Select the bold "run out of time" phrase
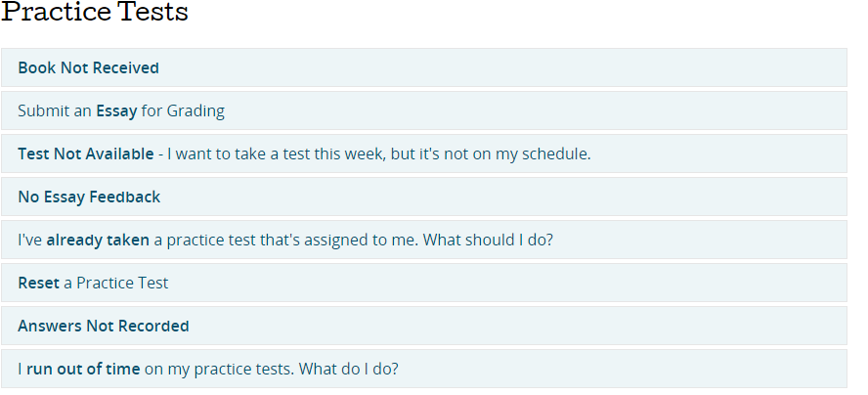Image resolution: width=868 pixels, height=395 pixels. pos(83,370)
